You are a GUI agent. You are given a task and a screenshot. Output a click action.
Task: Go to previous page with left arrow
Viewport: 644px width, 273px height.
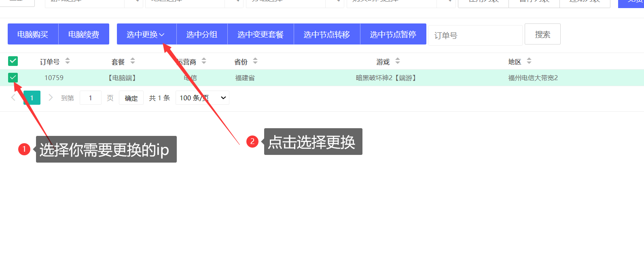[13, 97]
